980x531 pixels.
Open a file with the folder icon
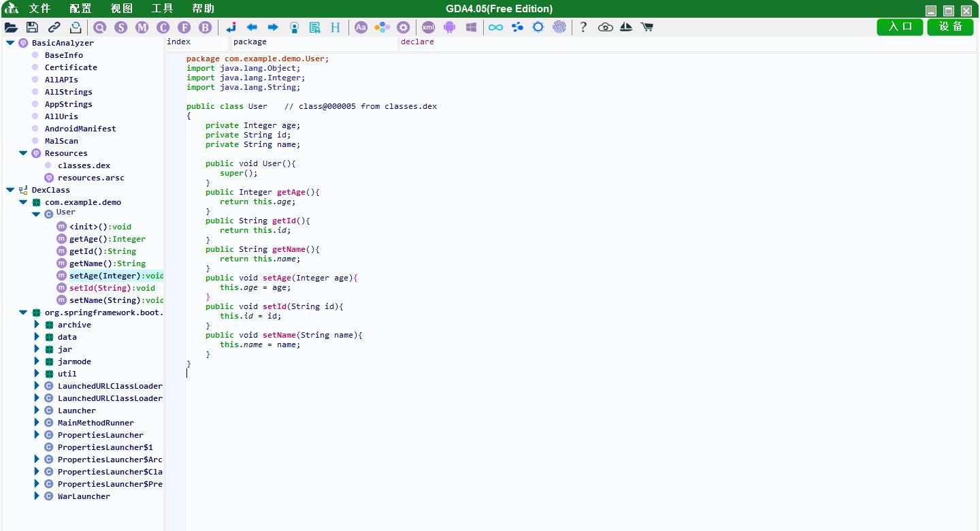pos(11,27)
